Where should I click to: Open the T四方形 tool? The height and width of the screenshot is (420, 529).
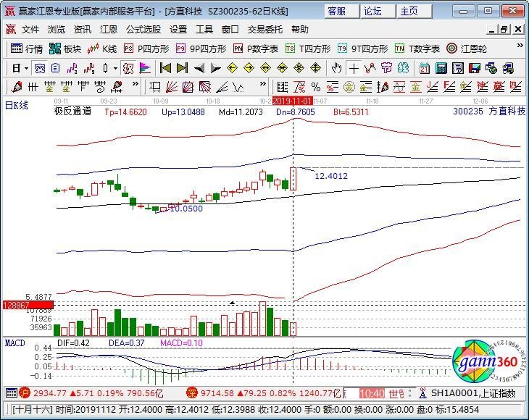[x=308, y=49]
